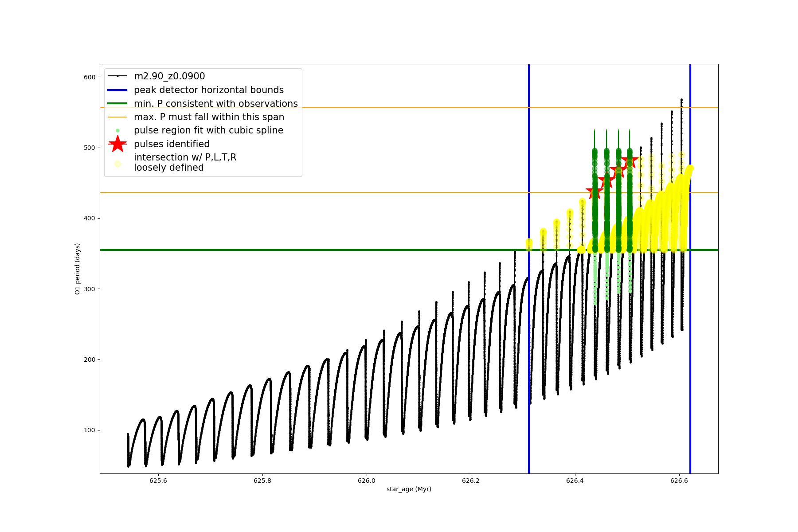
Task: Click the highest red star in plot
Action: pos(630,161)
